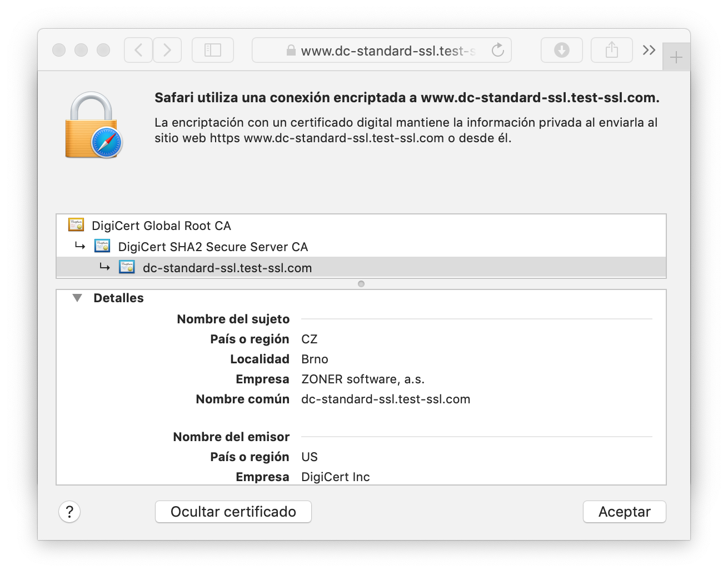Click the DigiCert SHA2 Secure Server CA icon
Image resolution: width=728 pixels, height=570 pixels.
(x=102, y=246)
